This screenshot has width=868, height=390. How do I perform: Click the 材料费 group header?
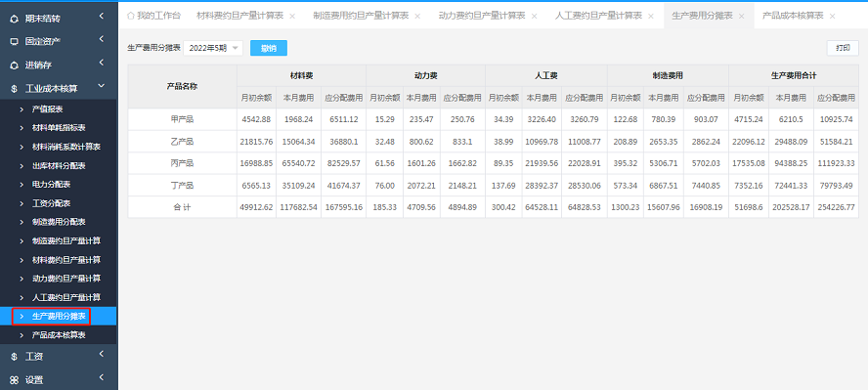pos(301,75)
